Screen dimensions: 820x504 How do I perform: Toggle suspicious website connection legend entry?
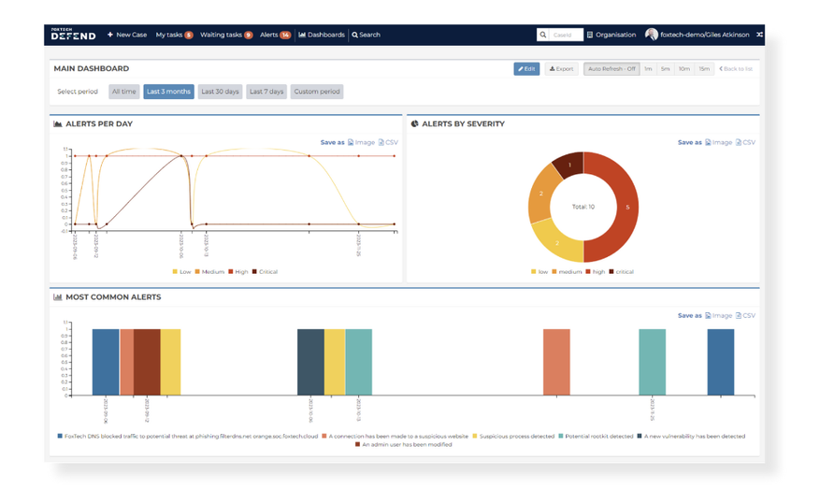[396, 436]
